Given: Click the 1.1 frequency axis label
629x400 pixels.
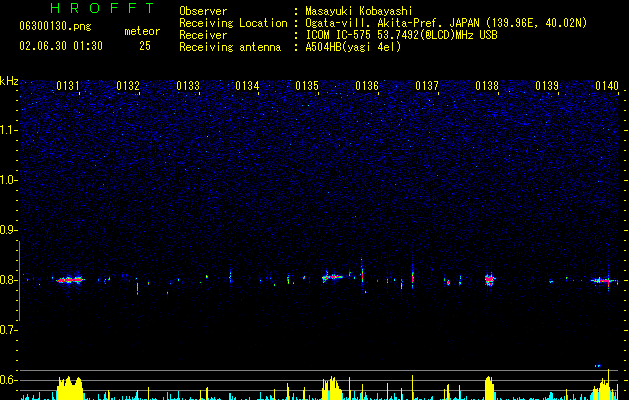Looking at the screenshot, I should click(8, 130).
